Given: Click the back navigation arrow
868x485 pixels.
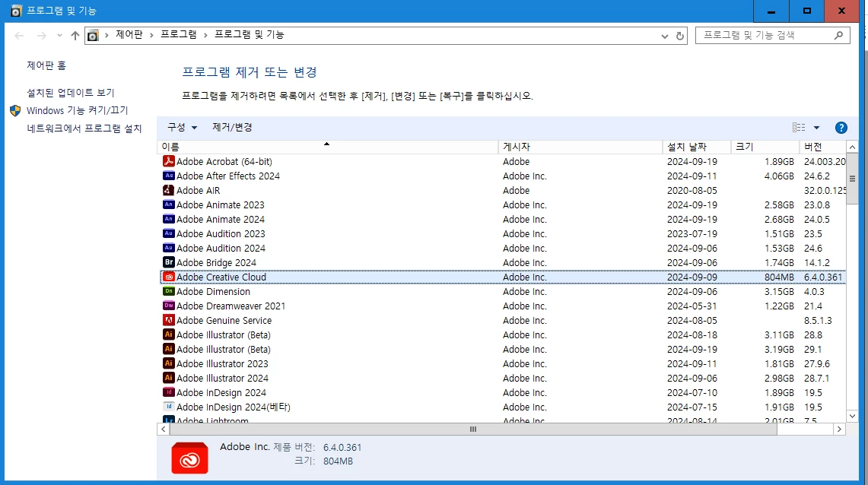Looking at the screenshot, I should click(x=19, y=36).
